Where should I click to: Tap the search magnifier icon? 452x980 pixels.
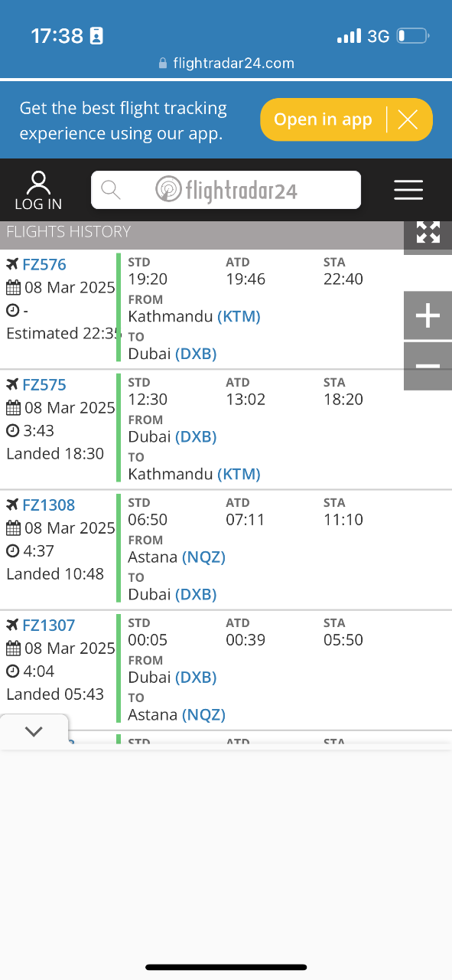pyautogui.click(x=111, y=190)
